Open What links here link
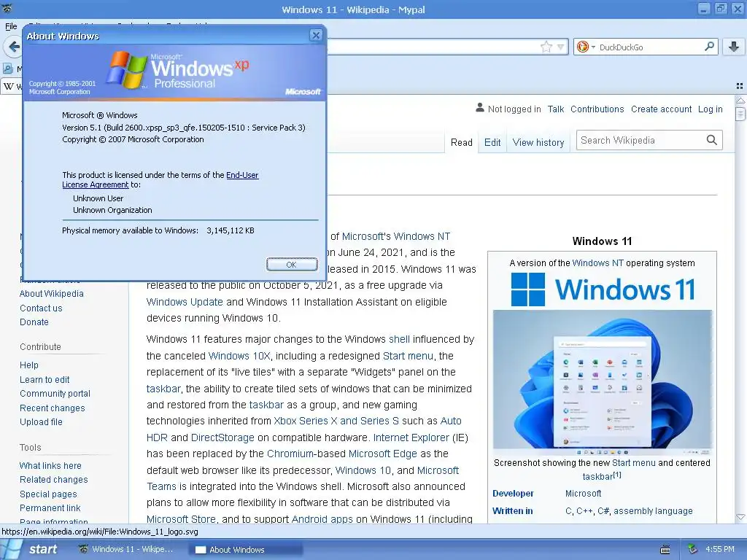747x560 pixels. (x=50, y=466)
